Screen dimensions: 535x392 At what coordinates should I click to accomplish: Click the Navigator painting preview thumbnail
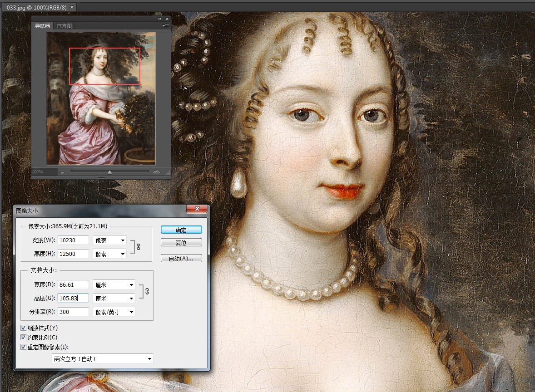click(101, 98)
